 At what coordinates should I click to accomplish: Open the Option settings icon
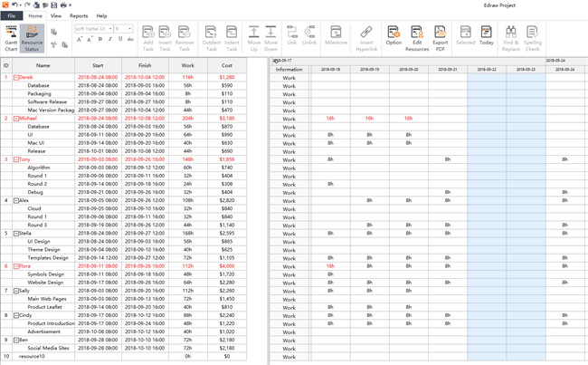[x=394, y=36]
